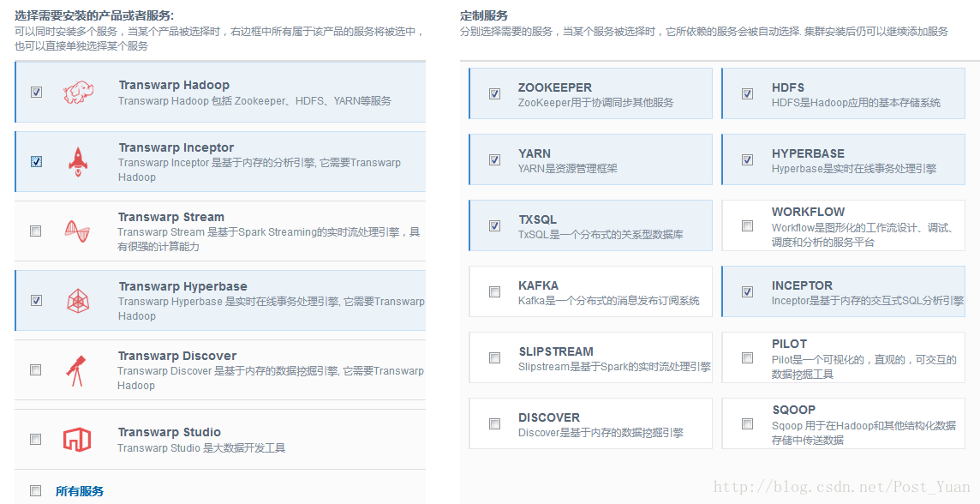The image size is (980, 504).
Task: Uncheck the INCEPTOR service checkbox
Action: tap(747, 291)
